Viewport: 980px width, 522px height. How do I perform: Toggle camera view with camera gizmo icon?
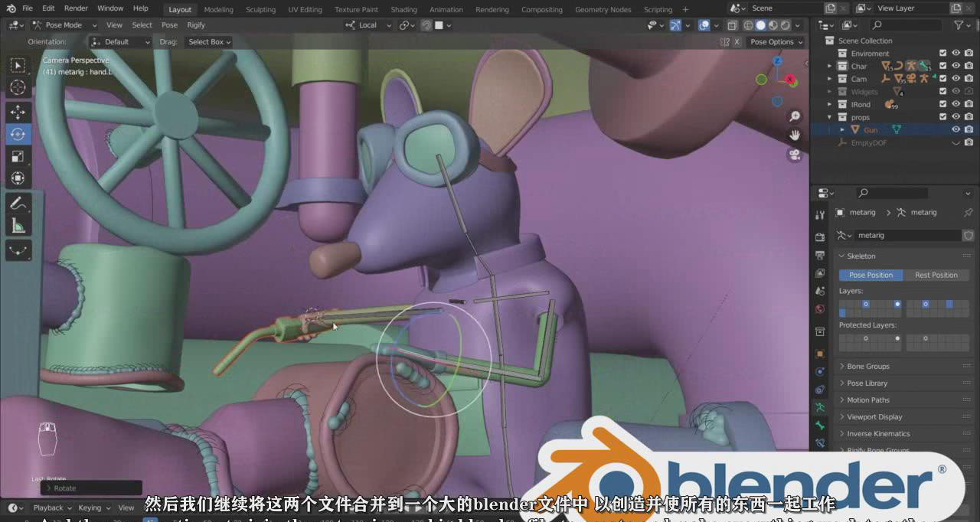pos(795,155)
